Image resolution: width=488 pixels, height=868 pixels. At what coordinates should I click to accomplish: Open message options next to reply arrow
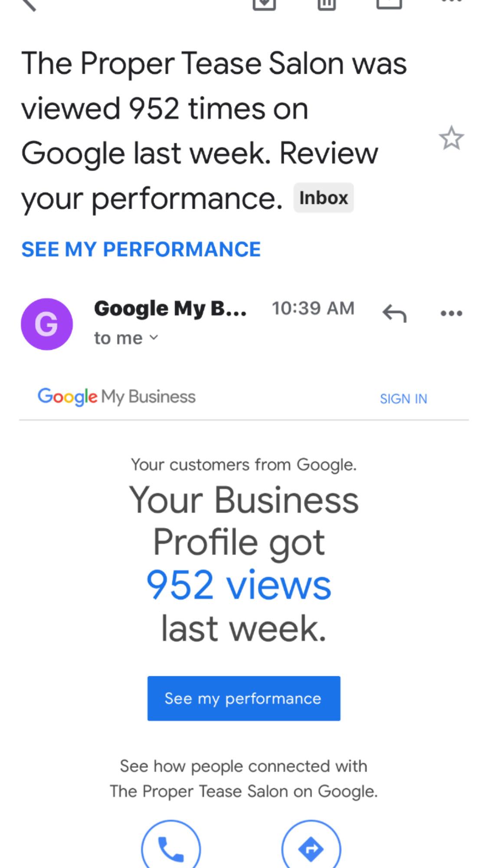coord(451,313)
